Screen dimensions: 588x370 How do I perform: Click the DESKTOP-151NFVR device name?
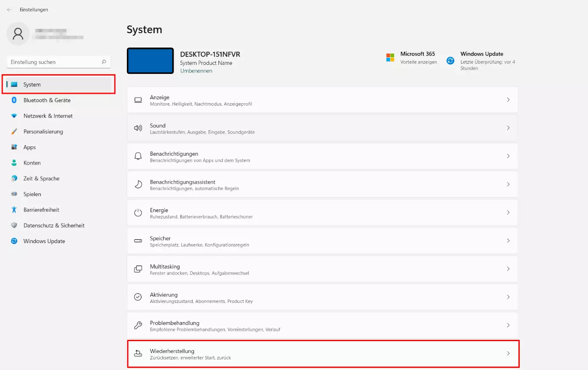210,54
